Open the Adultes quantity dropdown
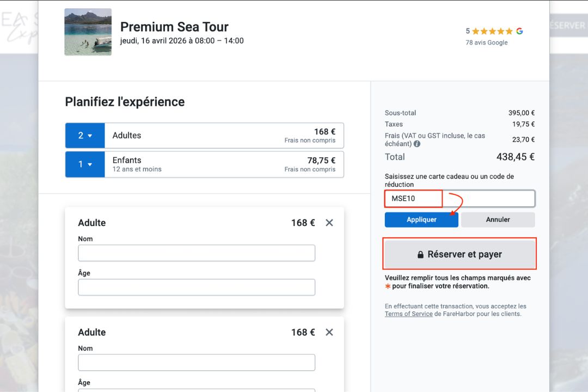The width and height of the screenshot is (588, 392). pos(85,136)
